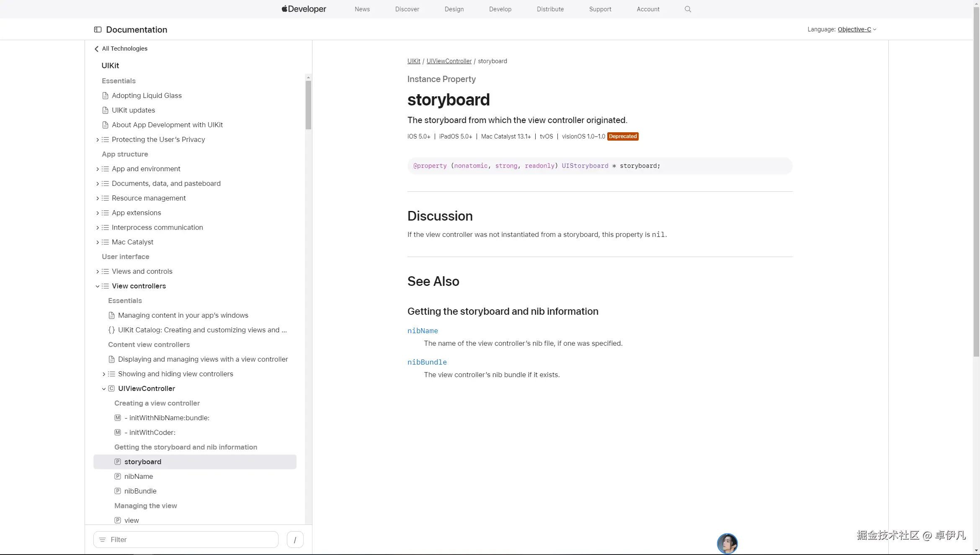The height and width of the screenshot is (555, 980).
Task: Click the method M icon for initWithCoder:
Action: (x=118, y=432)
